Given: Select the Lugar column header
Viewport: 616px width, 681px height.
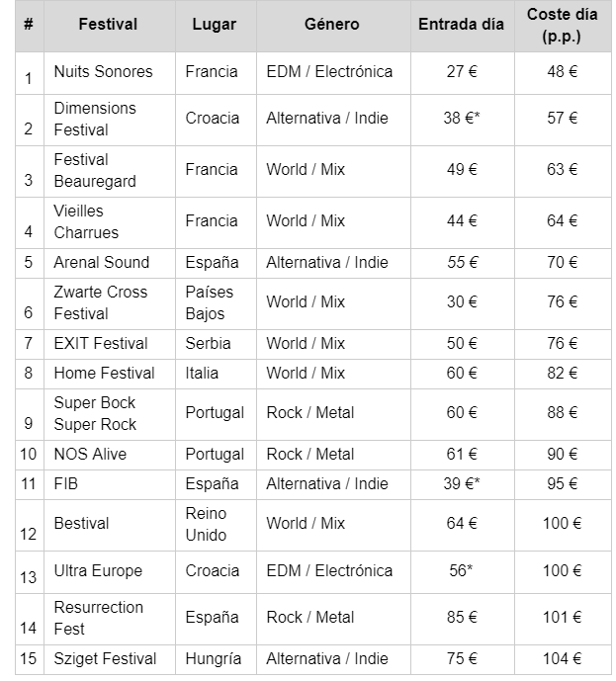Looking at the screenshot, I should pyautogui.click(x=215, y=25).
